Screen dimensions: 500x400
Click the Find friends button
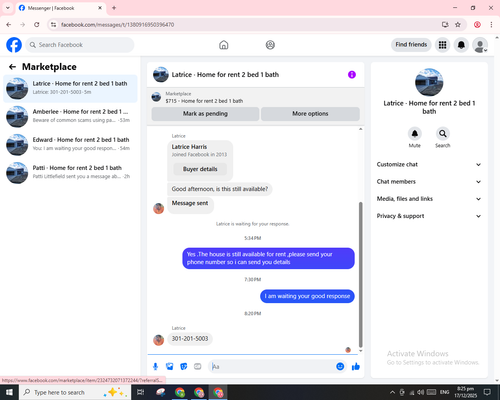(x=411, y=45)
